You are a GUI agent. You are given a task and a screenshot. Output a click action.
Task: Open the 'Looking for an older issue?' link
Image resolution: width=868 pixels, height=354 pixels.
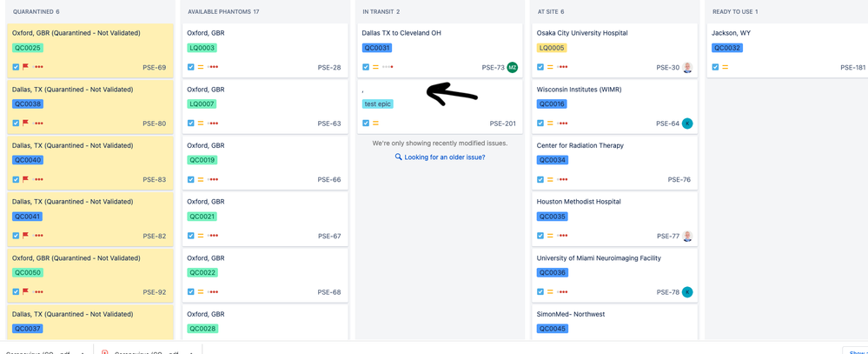coord(445,157)
